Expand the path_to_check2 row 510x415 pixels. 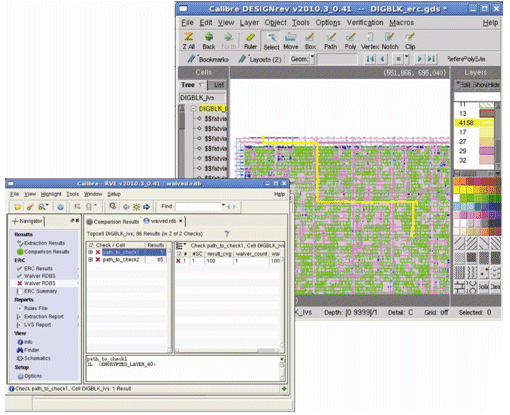[91, 259]
